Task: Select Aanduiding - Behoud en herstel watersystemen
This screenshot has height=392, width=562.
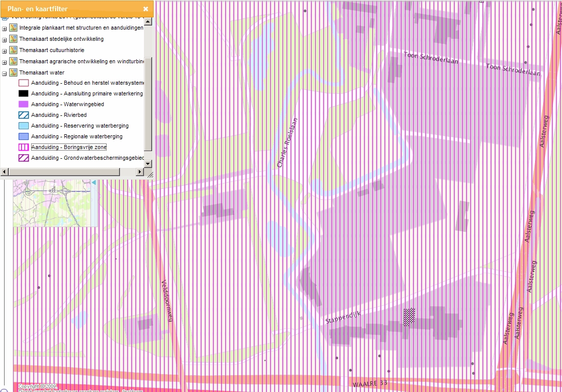Action: [x=87, y=83]
